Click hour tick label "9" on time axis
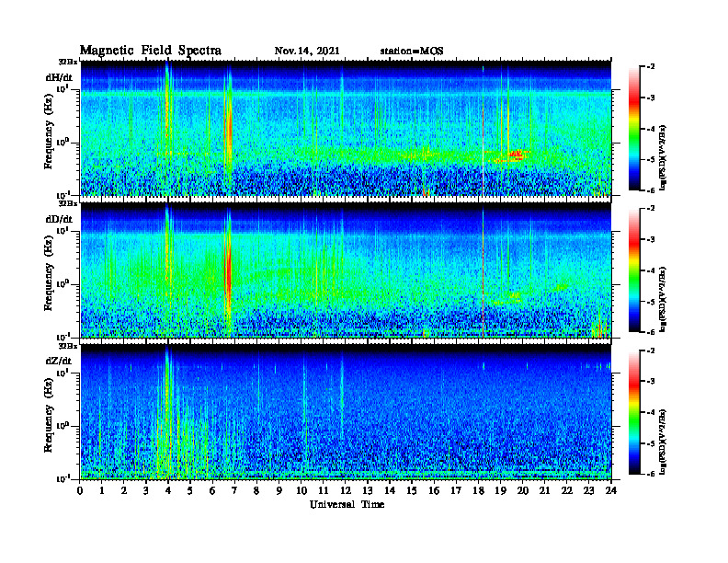The height and width of the screenshot is (563, 728). [x=279, y=490]
